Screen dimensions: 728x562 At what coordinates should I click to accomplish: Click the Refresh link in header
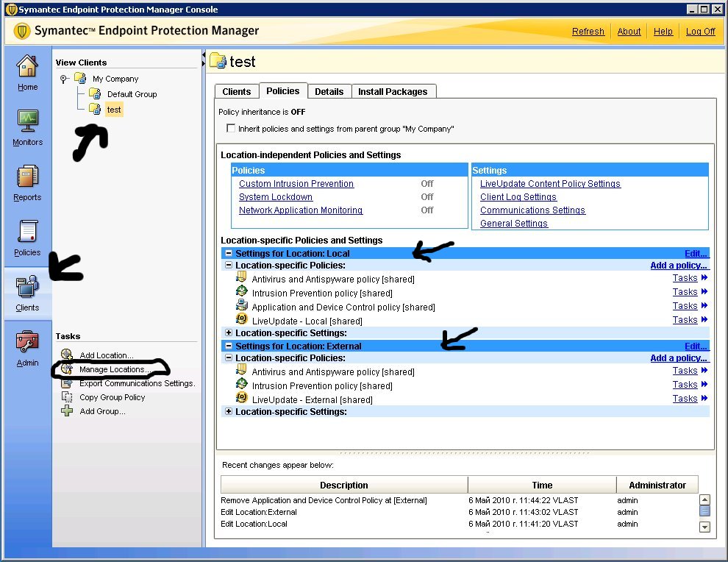588,31
